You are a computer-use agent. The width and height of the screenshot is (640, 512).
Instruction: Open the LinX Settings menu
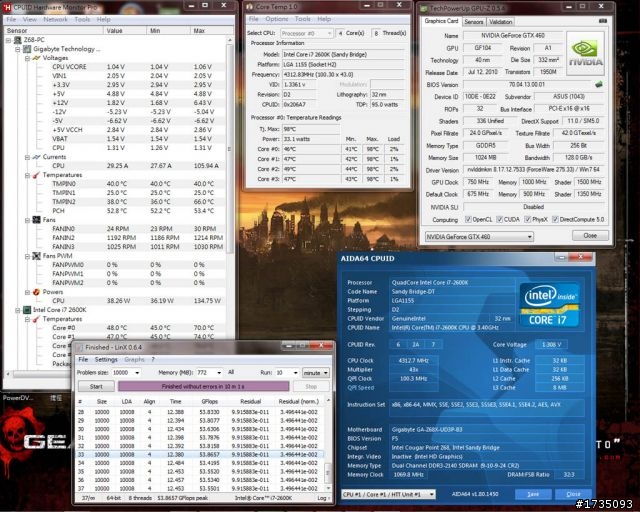(x=106, y=359)
